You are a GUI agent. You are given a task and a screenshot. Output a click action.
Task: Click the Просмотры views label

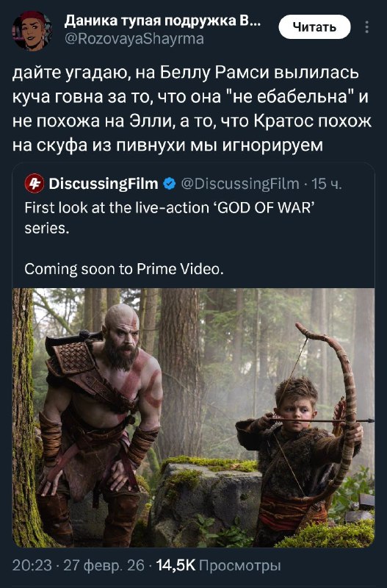pos(240,565)
